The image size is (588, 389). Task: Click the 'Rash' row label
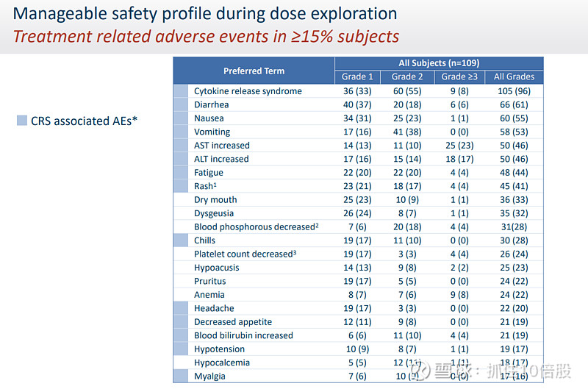point(205,186)
